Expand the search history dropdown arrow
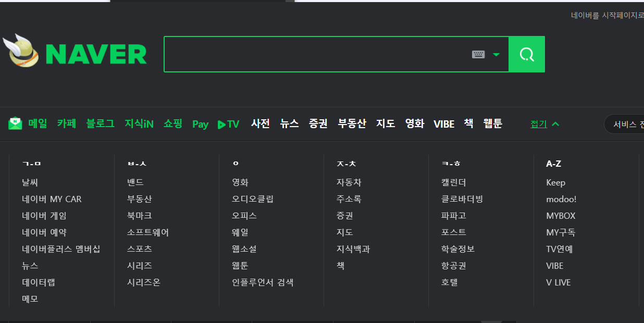 click(496, 54)
